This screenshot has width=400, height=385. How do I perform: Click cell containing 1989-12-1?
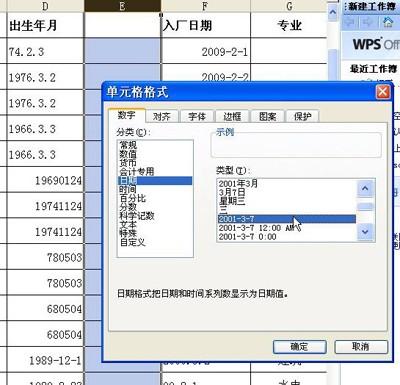click(x=45, y=360)
